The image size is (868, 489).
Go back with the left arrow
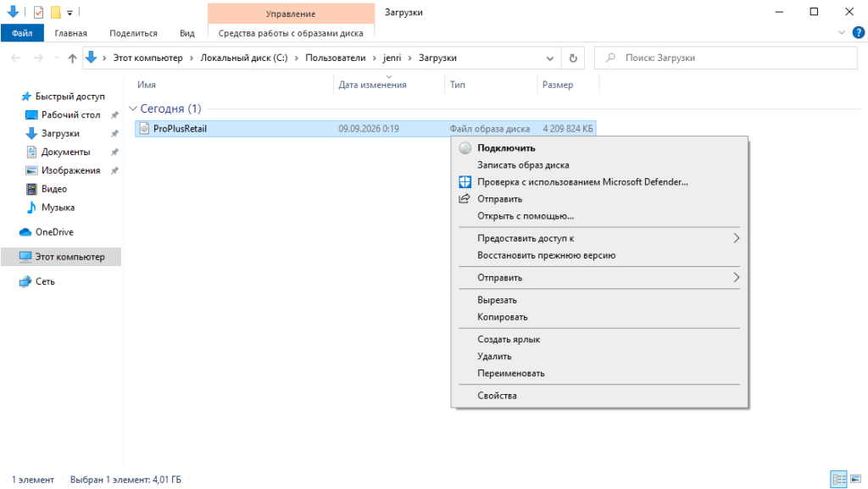[15, 58]
